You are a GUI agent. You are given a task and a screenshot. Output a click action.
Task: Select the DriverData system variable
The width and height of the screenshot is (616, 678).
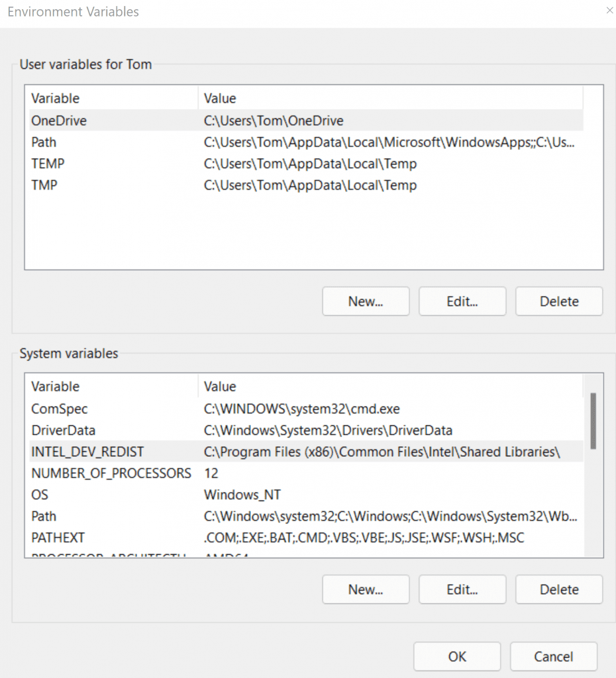pyautogui.click(x=64, y=430)
